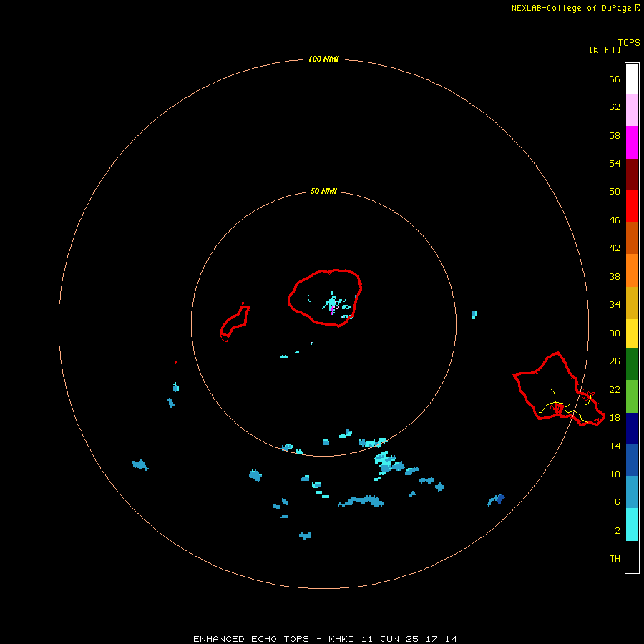This screenshot has height=644, width=644.
Task: Click legend value "14"
Action: click(615, 446)
